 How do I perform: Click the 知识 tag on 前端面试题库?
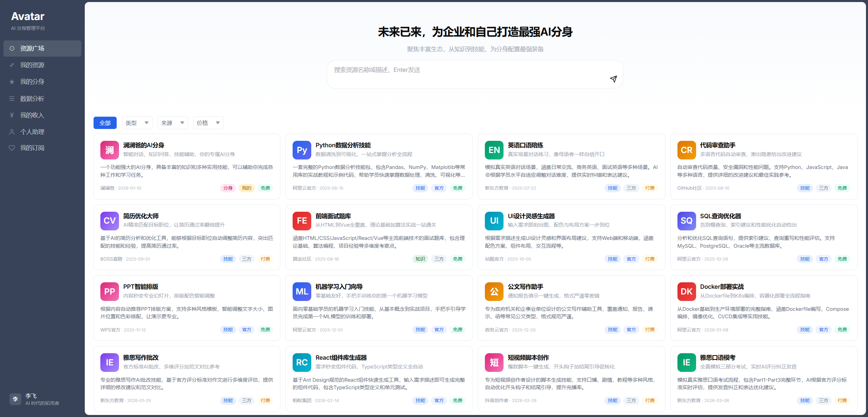pos(420,259)
